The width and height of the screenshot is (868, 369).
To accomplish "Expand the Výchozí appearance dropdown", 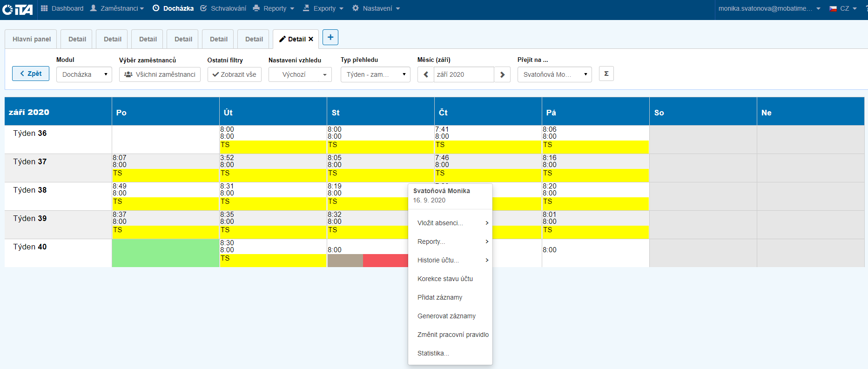I will tap(300, 74).
